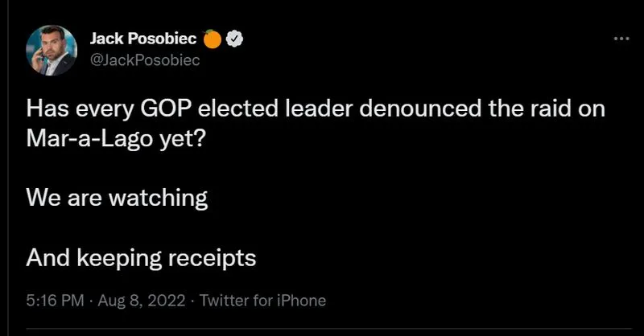
Task: Open the Twitter for iPhone source link
Action: tap(262, 301)
